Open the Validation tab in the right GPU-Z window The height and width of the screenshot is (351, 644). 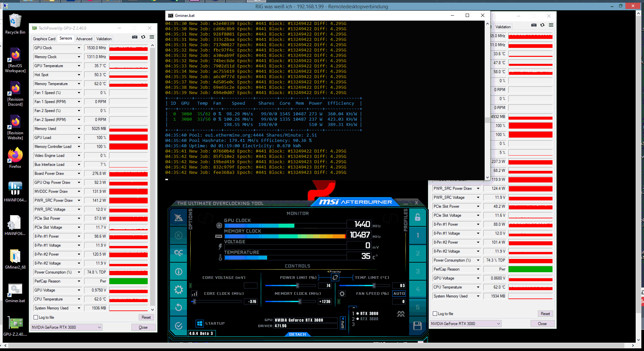(503, 27)
